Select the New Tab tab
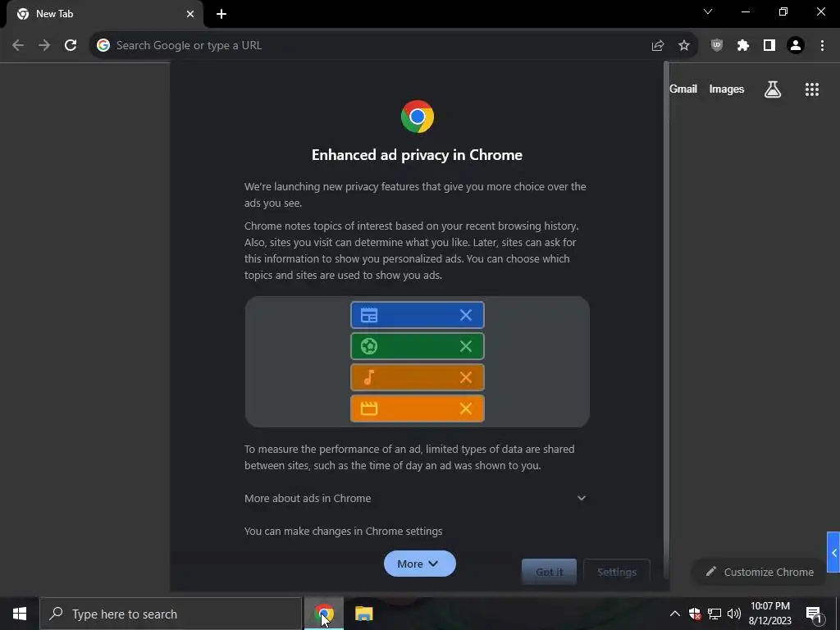 click(104, 14)
